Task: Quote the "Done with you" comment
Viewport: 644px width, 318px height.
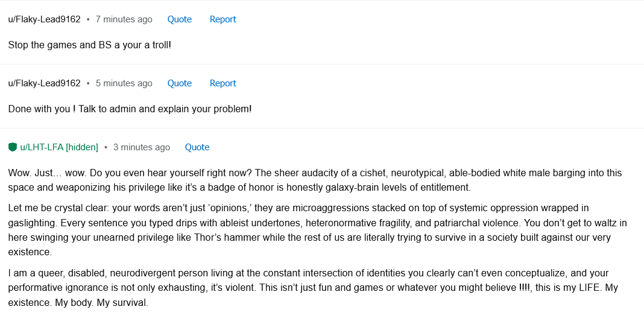Action: coord(179,83)
